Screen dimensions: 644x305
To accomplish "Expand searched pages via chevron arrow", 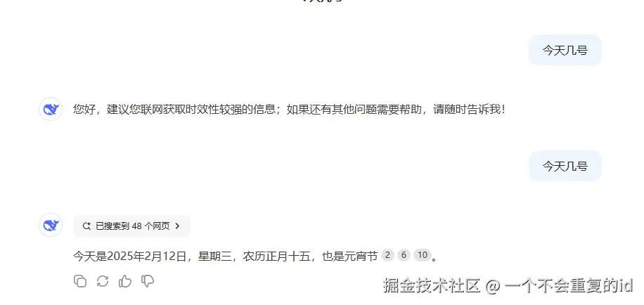I will [x=177, y=226].
